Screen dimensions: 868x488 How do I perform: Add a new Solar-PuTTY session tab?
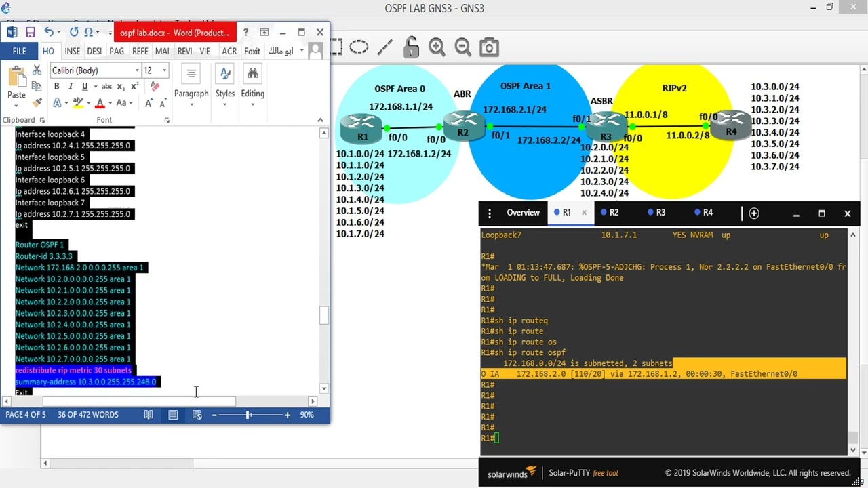pyautogui.click(x=754, y=213)
